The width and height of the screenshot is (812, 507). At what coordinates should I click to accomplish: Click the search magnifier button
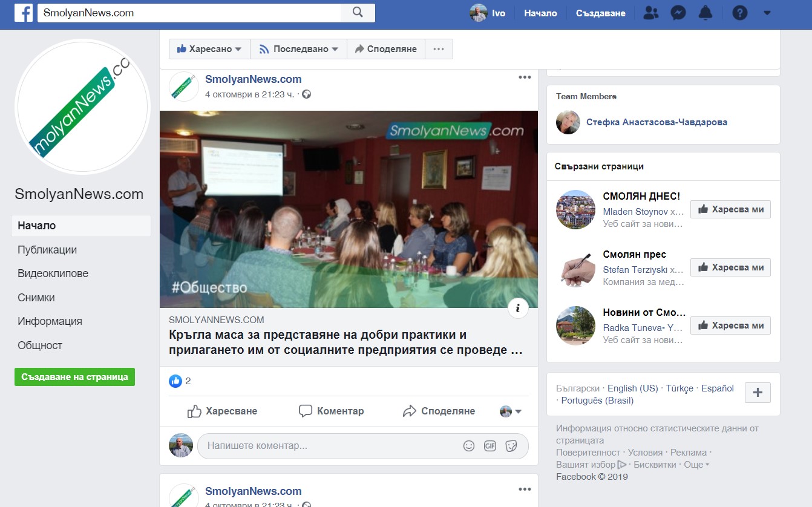pyautogui.click(x=358, y=13)
